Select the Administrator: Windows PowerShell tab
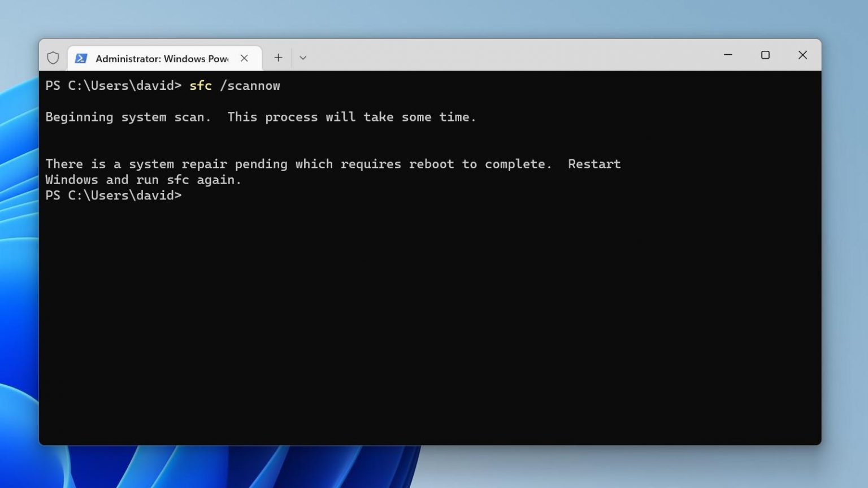Viewport: 868px width, 488px height. pyautogui.click(x=164, y=58)
